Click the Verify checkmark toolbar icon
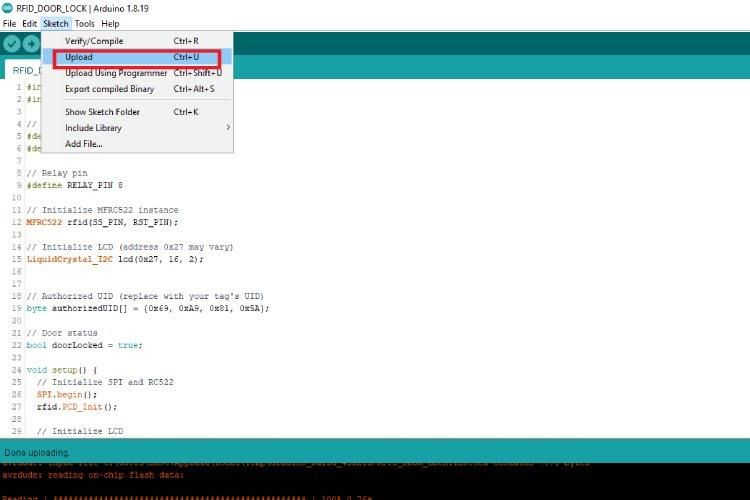This screenshot has height=500, width=750. point(11,44)
